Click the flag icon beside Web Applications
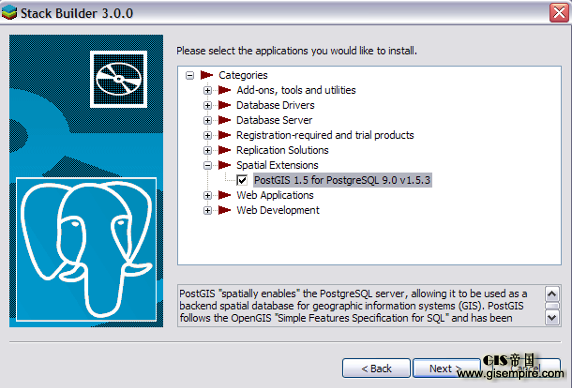This screenshot has width=572, height=388. pos(224,195)
